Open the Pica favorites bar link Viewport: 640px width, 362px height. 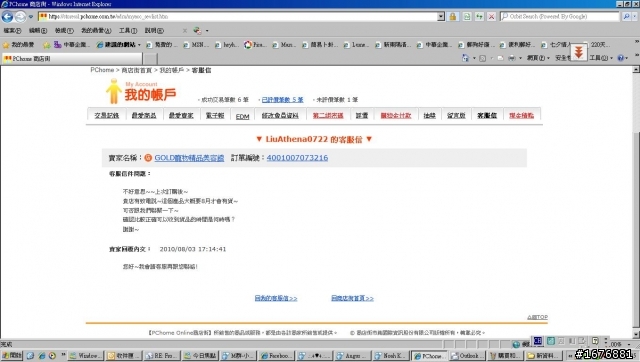click(x=255, y=44)
